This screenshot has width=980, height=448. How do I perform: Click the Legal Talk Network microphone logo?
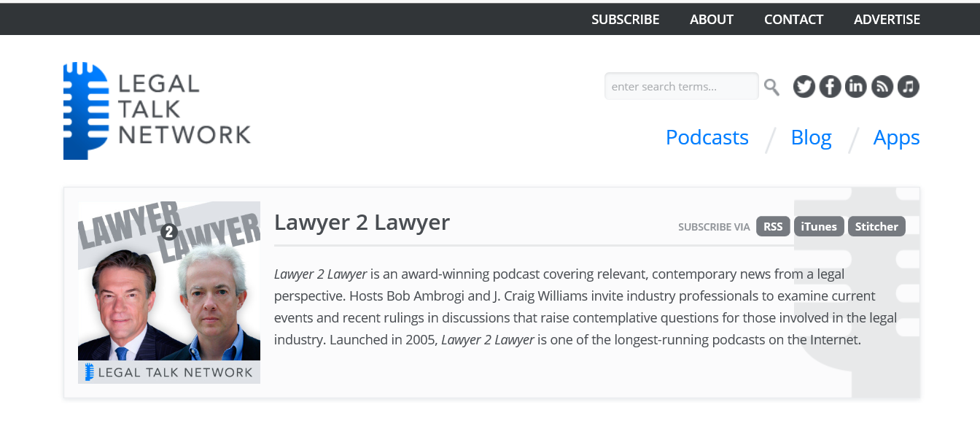tap(157, 111)
